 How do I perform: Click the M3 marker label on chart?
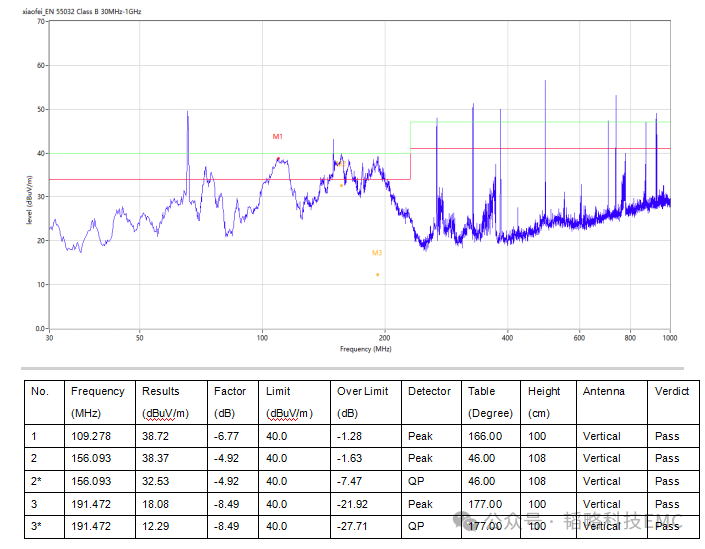tap(377, 253)
